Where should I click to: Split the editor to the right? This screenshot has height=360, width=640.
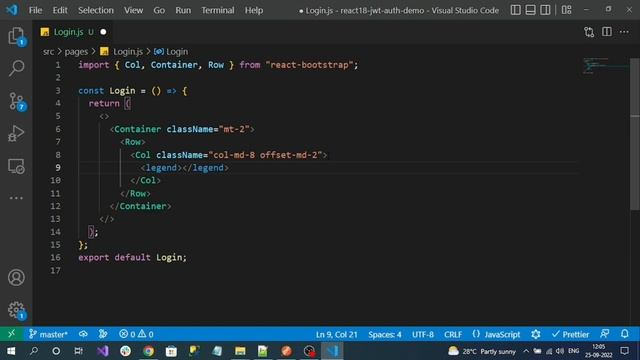tap(607, 32)
